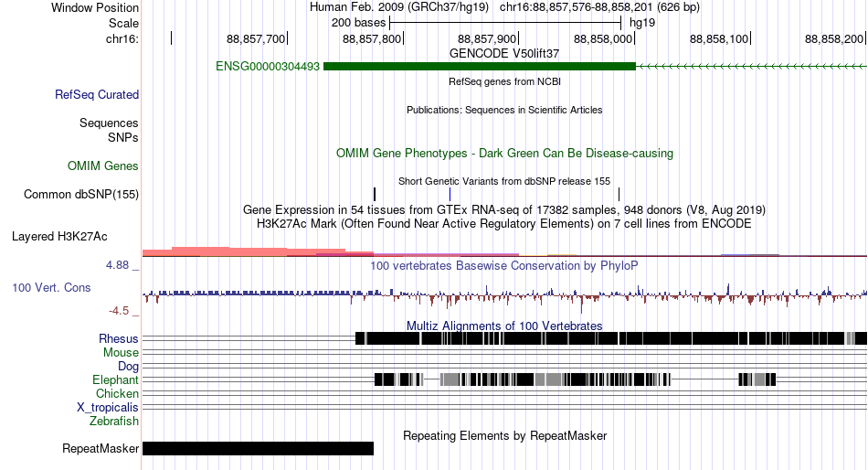Click the chr16: ruler label
The height and width of the screenshot is (470, 868).
pyautogui.click(x=122, y=38)
